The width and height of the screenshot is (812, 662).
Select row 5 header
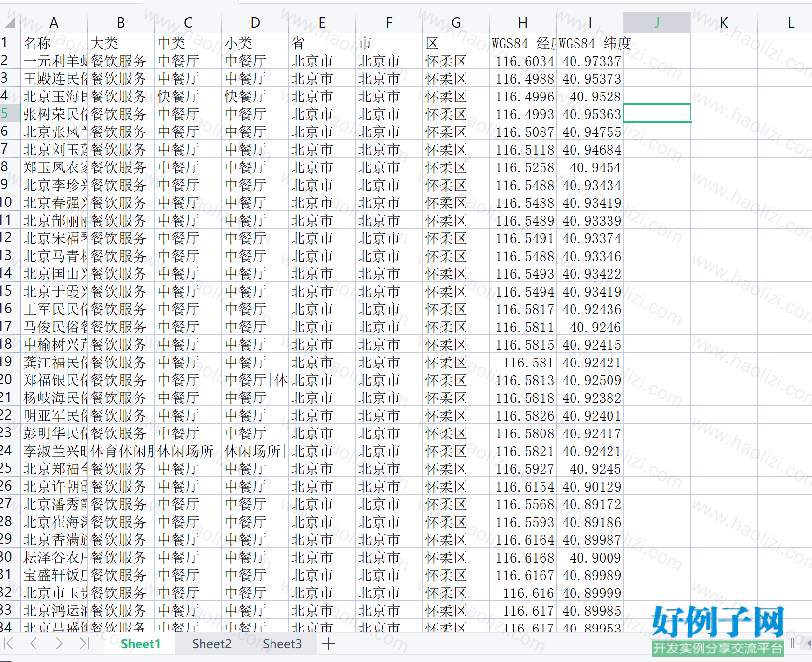click(x=10, y=114)
